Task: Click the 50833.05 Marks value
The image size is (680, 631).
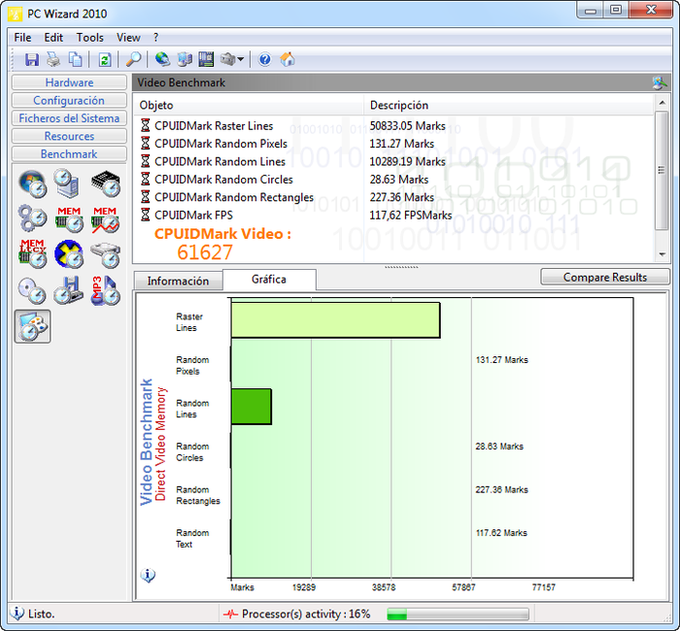Action: (x=407, y=126)
